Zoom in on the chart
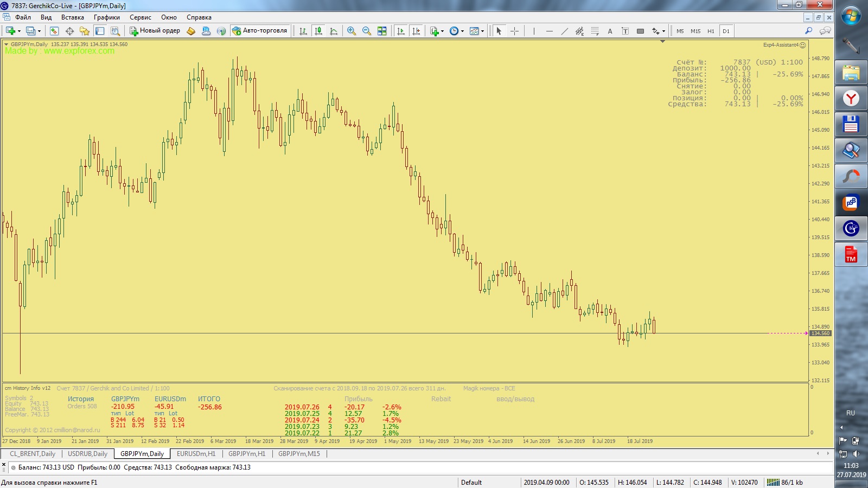This screenshot has height=488, width=868. click(352, 31)
